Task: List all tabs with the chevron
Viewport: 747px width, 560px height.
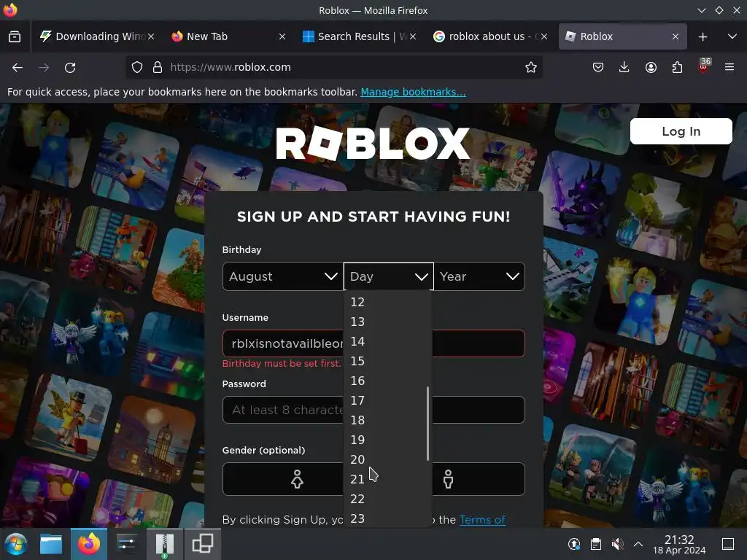Action: tap(732, 36)
